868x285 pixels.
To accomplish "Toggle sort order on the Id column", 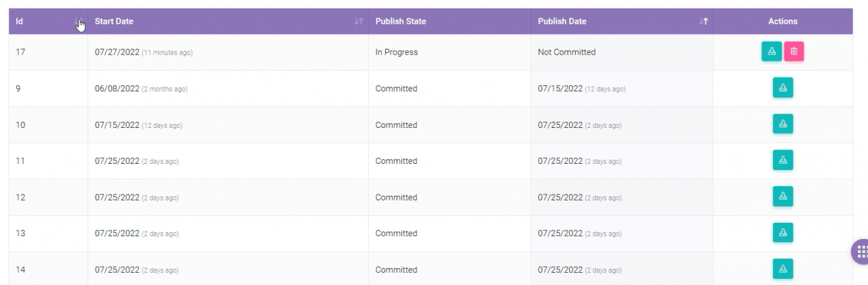I will (79, 22).
